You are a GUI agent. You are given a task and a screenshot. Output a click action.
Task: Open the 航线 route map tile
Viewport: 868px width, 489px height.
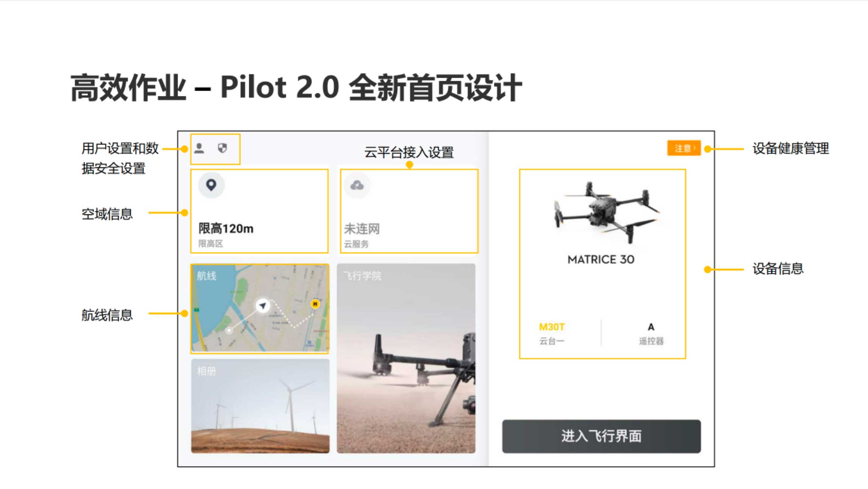coord(260,308)
